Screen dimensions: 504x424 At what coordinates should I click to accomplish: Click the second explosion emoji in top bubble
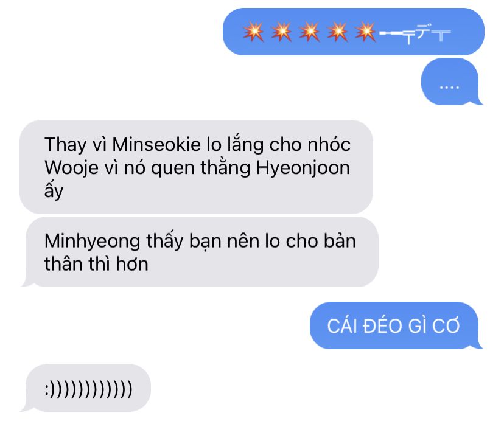(282, 32)
